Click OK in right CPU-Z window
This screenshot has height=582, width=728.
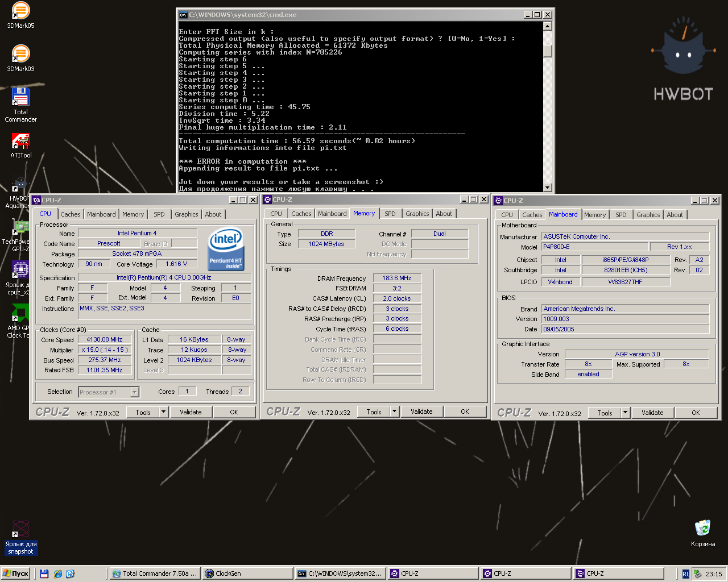click(x=696, y=413)
